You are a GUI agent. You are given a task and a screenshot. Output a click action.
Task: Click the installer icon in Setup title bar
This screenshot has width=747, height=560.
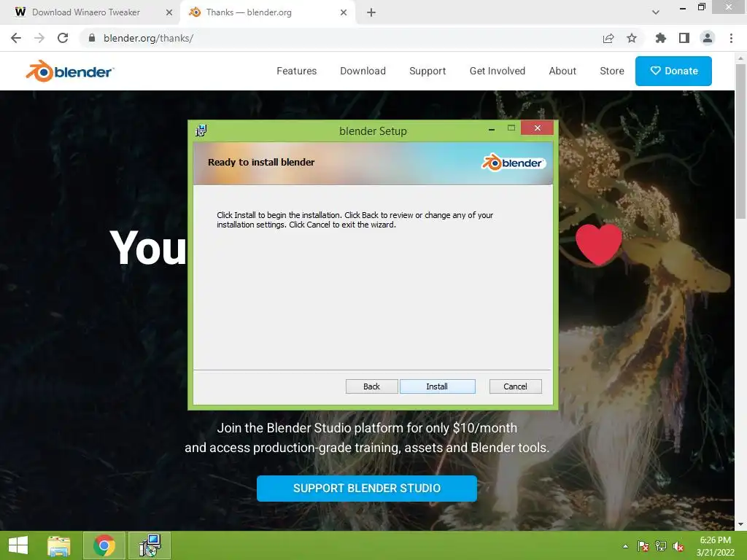201,131
